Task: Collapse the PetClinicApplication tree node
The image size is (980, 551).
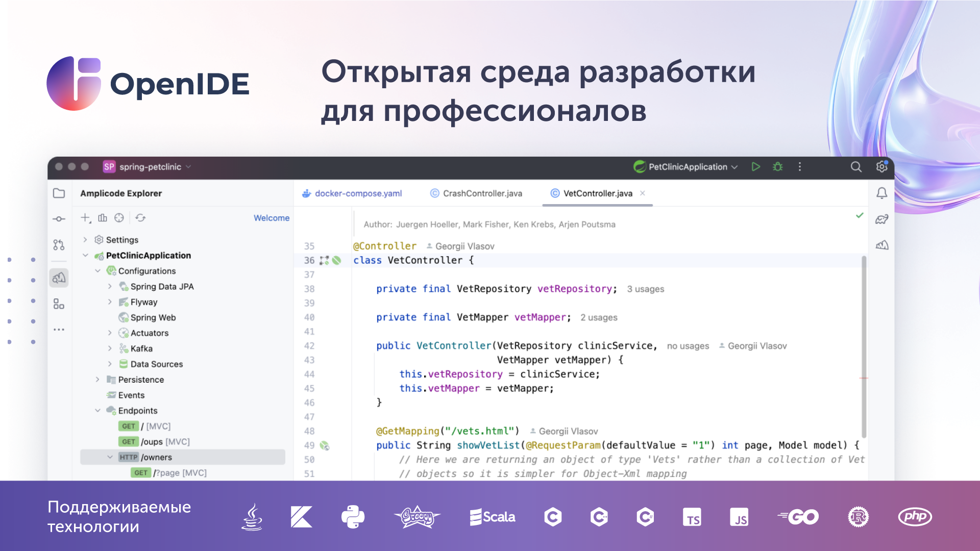Action: (x=85, y=255)
